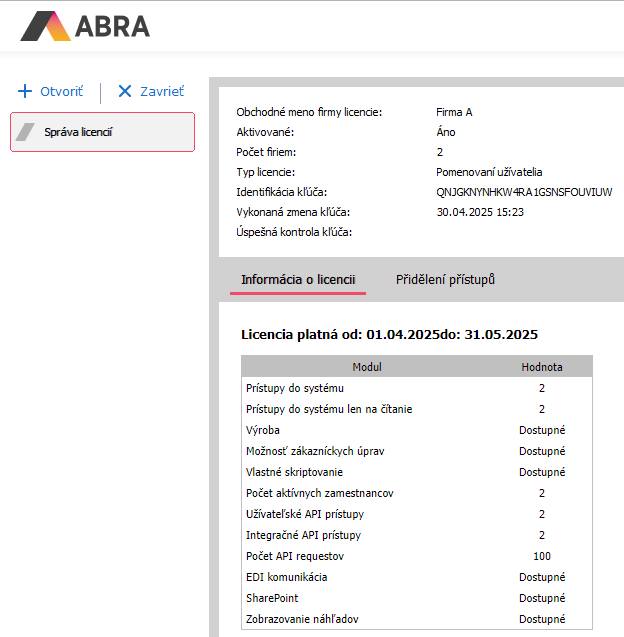This screenshot has height=637, width=624.
Task: Click the Správa licencií item icon
Action: click(27, 132)
